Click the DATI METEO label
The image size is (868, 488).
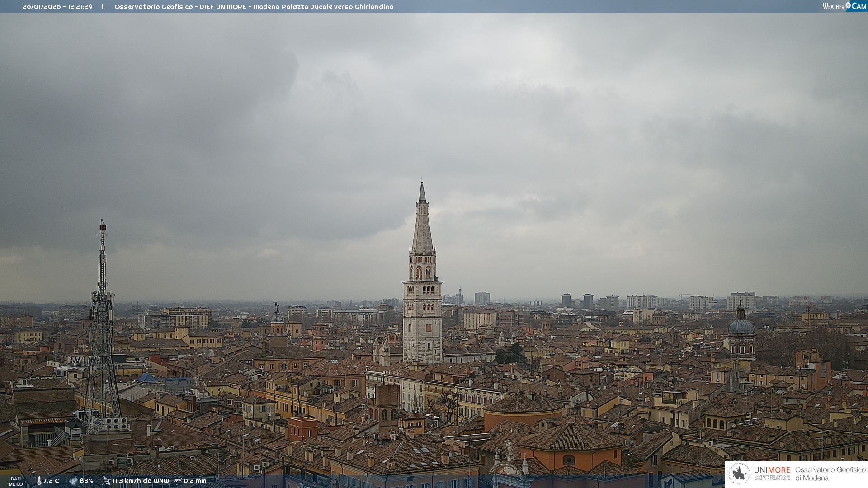point(16,481)
